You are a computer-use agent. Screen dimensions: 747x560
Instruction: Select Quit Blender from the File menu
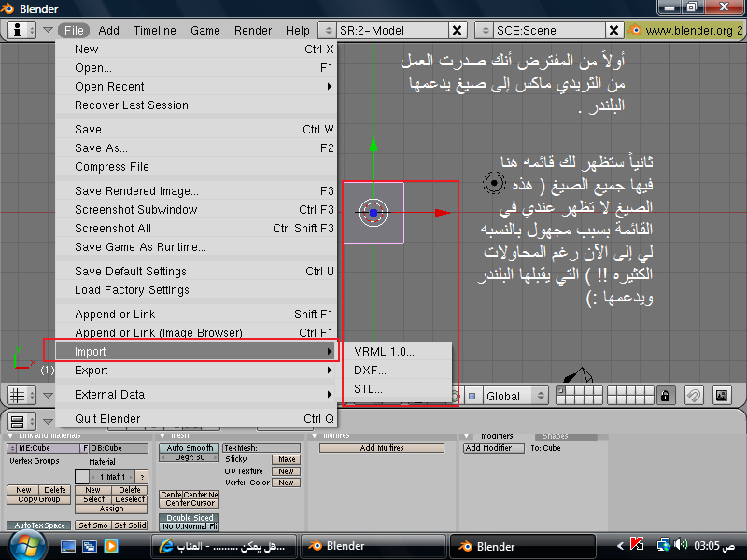point(197,418)
